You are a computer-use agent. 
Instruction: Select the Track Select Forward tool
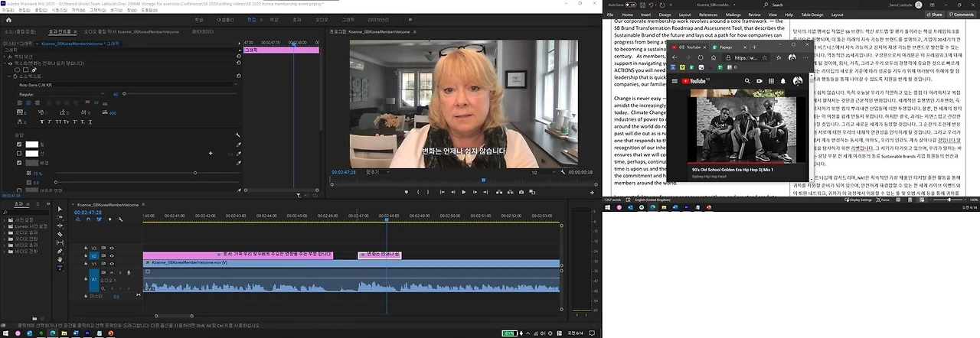[x=60, y=217]
